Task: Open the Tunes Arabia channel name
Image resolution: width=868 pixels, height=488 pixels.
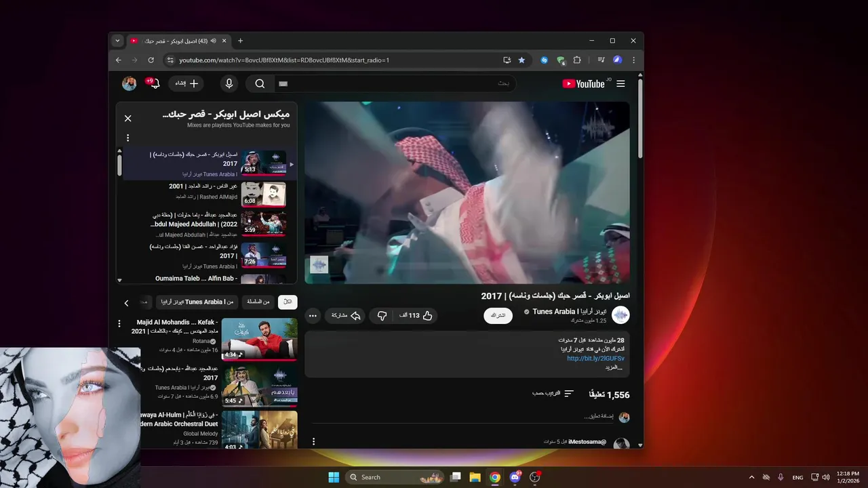Action: tap(570, 312)
